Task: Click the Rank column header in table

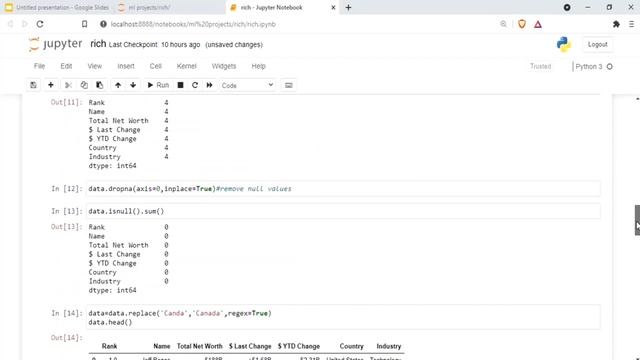Action: (109, 346)
